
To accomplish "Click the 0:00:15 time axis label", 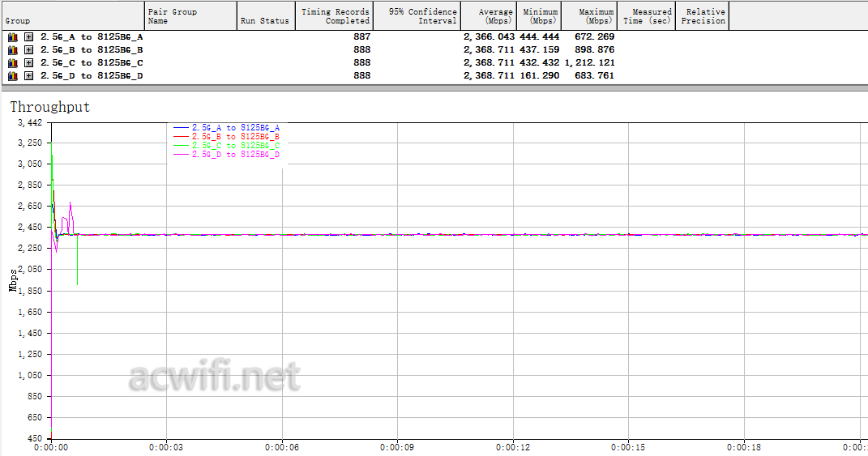I will tap(628, 447).
